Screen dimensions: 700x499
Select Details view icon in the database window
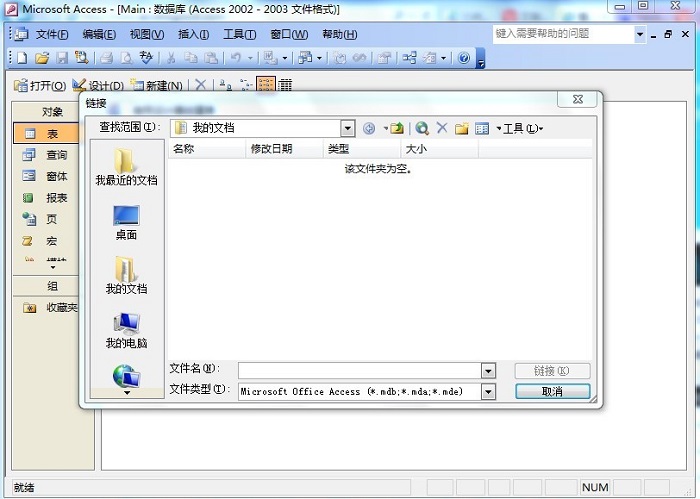pyautogui.click(x=285, y=84)
